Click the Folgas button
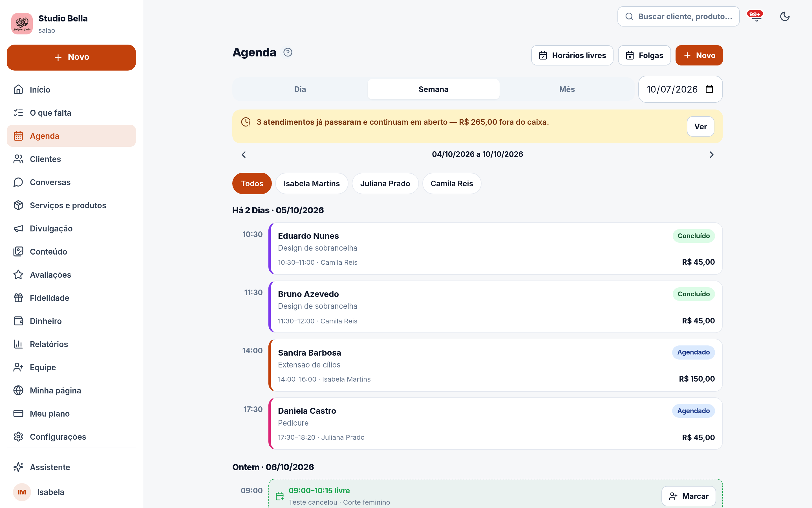This screenshot has height=508, width=812. [x=644, y=55]
